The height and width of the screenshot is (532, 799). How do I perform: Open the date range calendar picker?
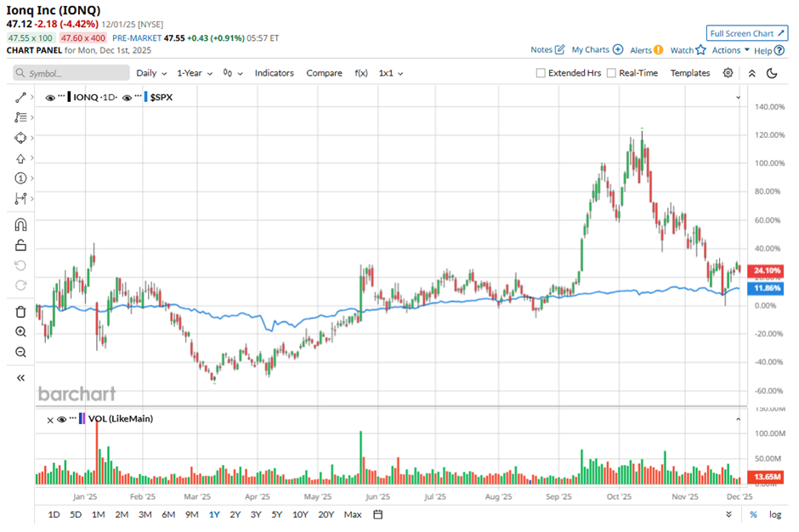pos(377,515)
